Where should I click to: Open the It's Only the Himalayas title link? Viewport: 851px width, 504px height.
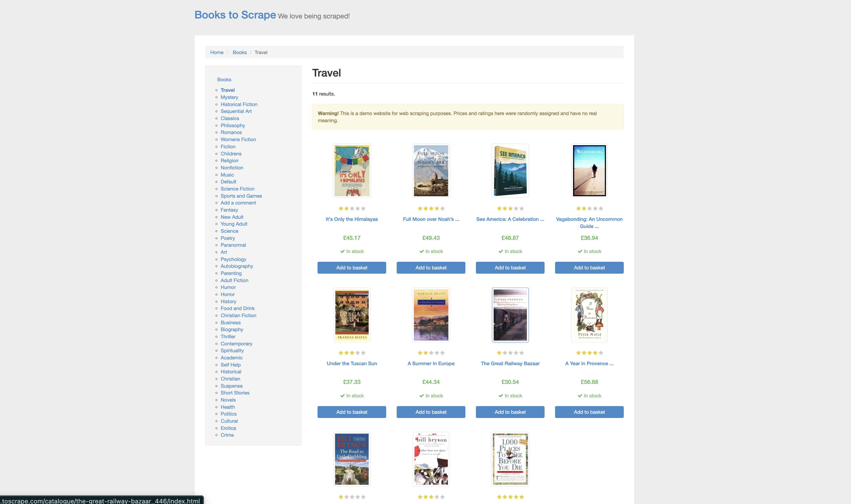click(x=352, y=219)
